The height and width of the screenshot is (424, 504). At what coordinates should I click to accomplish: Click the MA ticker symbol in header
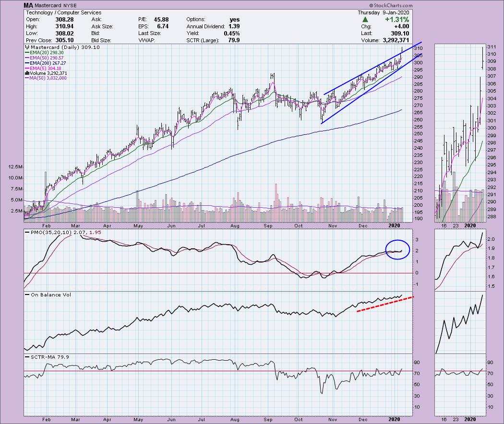28,5
